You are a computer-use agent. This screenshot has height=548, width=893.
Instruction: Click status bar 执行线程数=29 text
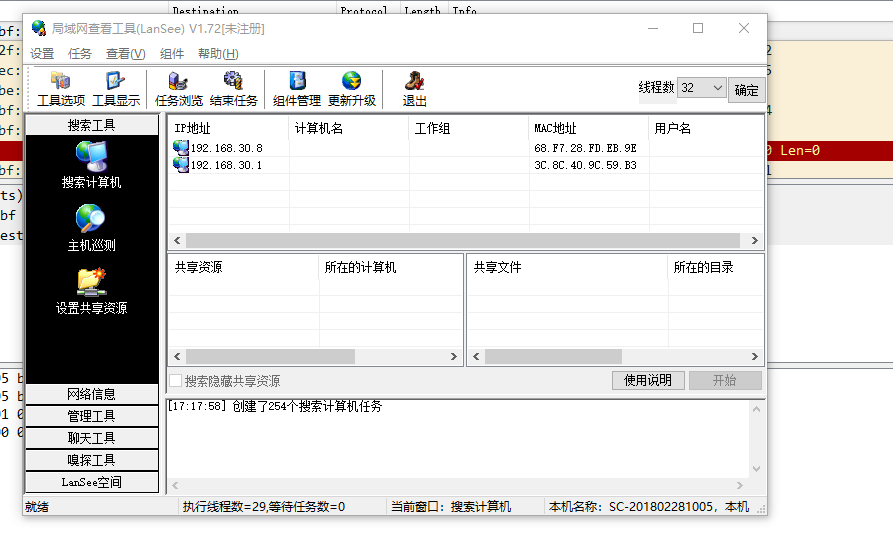[264, 506]
